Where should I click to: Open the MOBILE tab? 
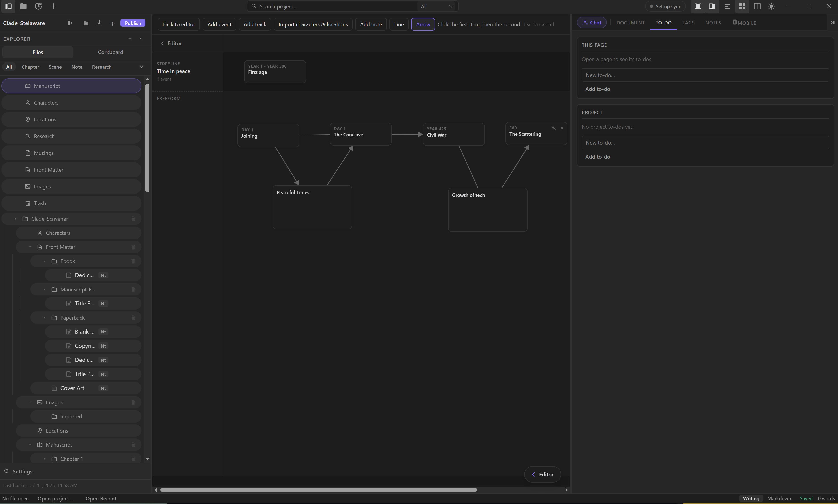(x=744, y=23)
